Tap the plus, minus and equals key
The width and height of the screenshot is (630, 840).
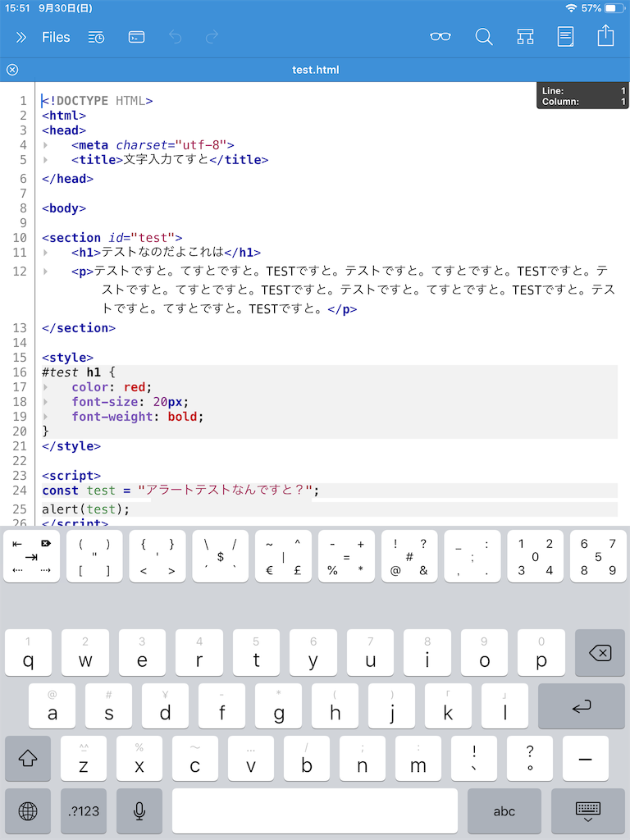coord(346,556)
